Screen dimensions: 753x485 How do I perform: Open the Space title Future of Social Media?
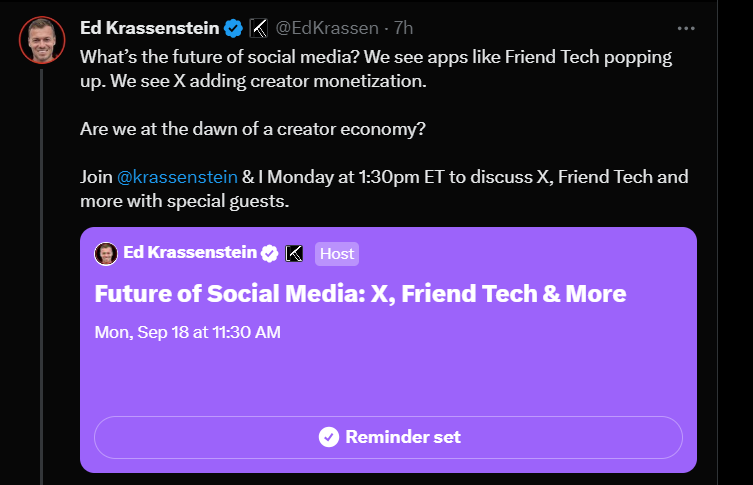[x=360, y=294]
